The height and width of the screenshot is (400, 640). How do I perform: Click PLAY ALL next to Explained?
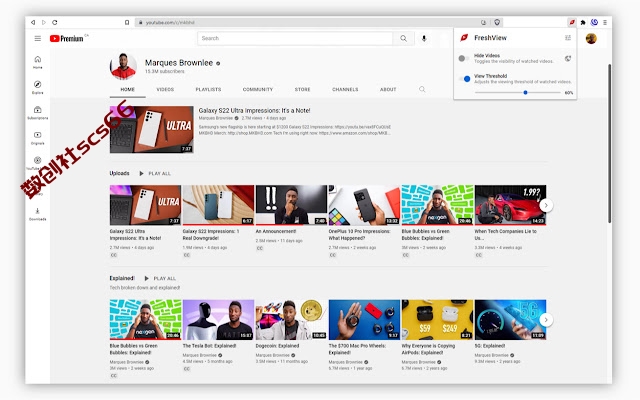tap(160, 278)
